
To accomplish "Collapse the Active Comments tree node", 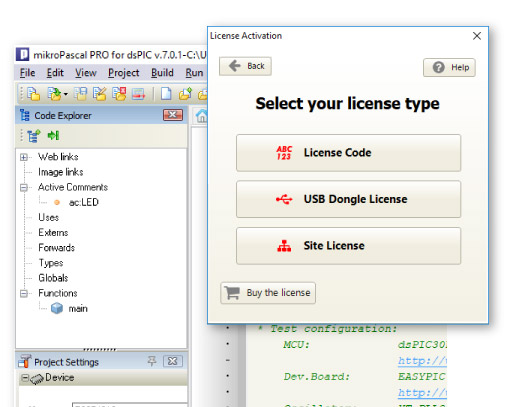I will tap(24, 187).
